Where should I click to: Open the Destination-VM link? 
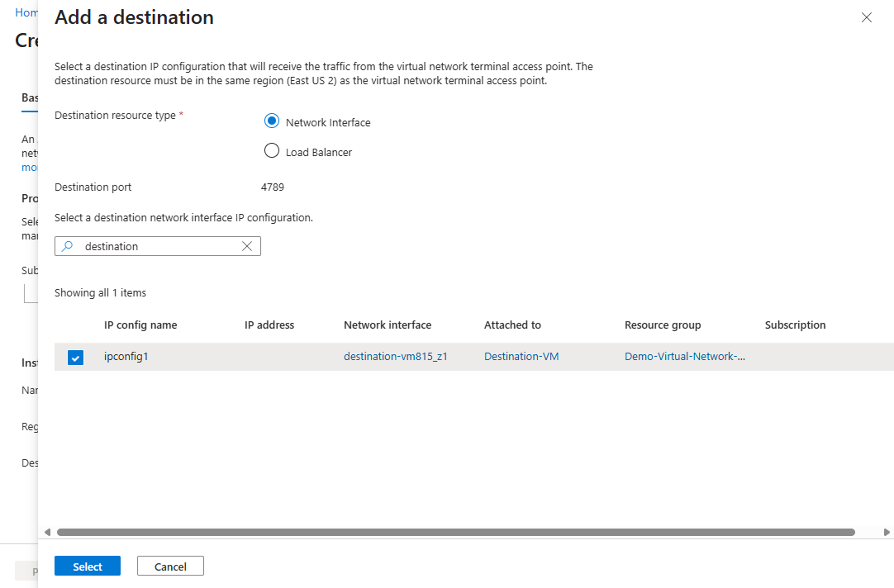[x=521, y=356]
